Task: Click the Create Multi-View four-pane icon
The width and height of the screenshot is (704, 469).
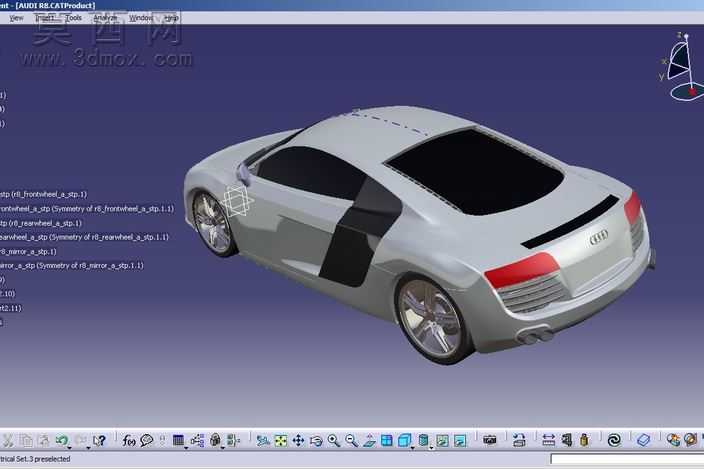Action: 387,441
